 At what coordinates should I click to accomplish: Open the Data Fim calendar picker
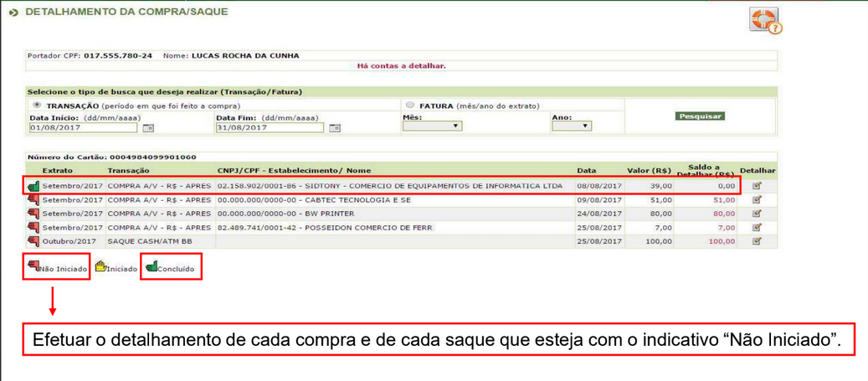tap(334, 128)
